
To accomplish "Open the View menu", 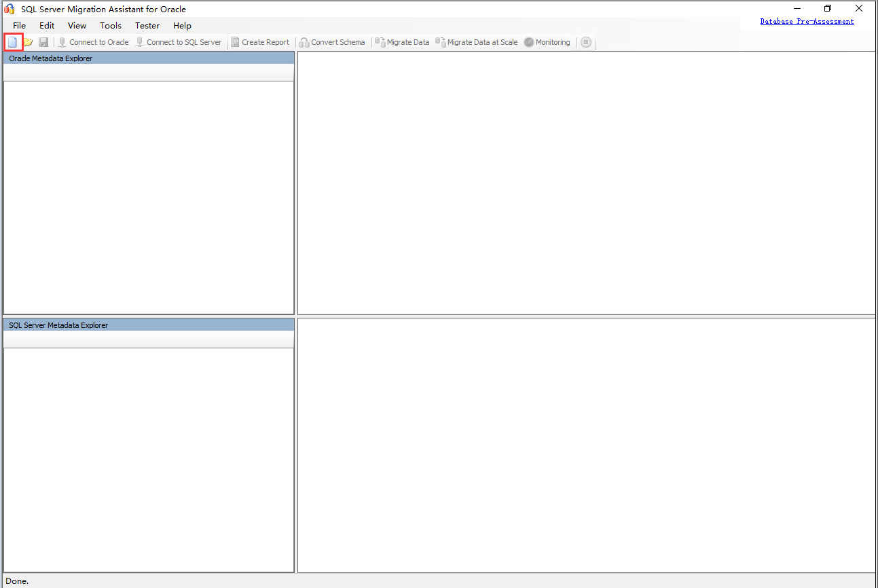I will 77,26.
